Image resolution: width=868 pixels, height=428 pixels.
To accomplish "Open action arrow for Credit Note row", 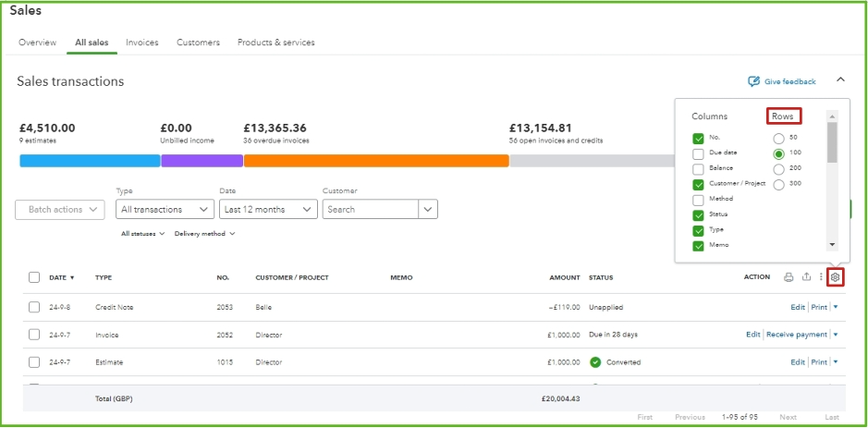I will (836, 307).
